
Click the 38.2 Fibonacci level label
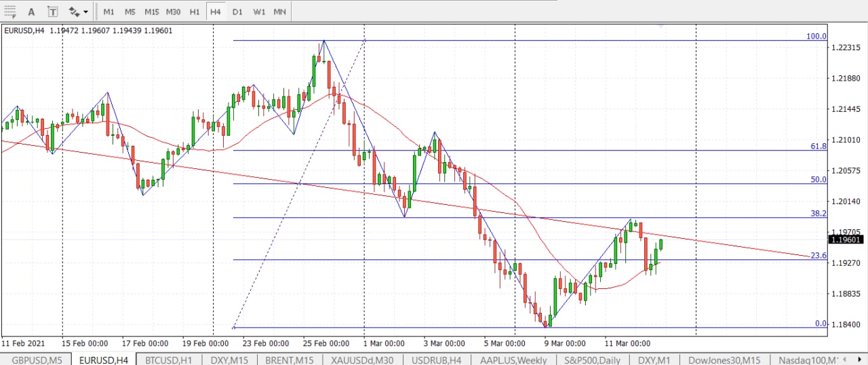tap(818, 213)
